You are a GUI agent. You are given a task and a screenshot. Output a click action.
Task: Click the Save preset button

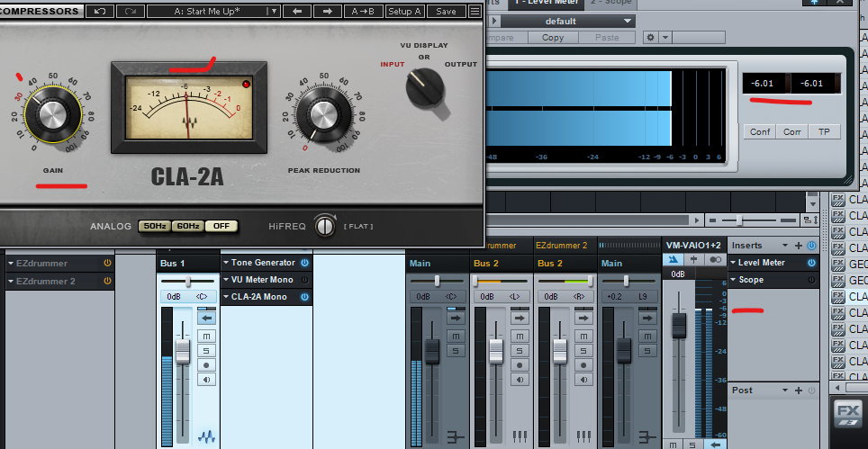pos(446,12)
